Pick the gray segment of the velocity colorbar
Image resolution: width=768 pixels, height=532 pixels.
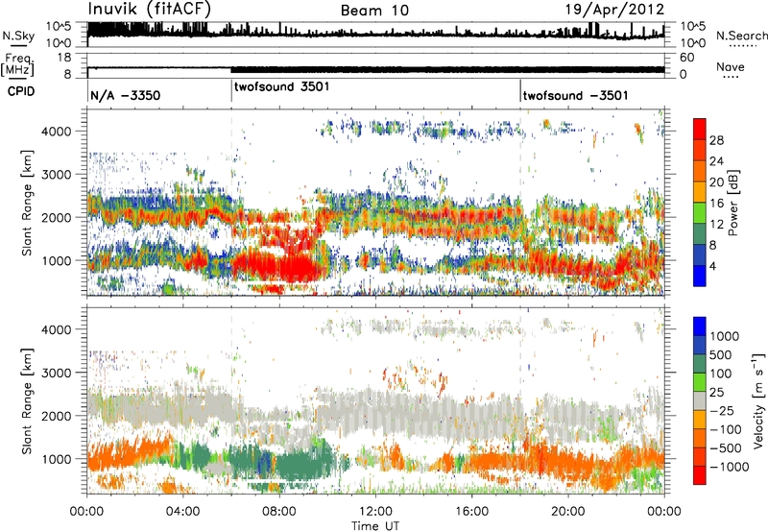pyautogui.click(x=700, y=401)
